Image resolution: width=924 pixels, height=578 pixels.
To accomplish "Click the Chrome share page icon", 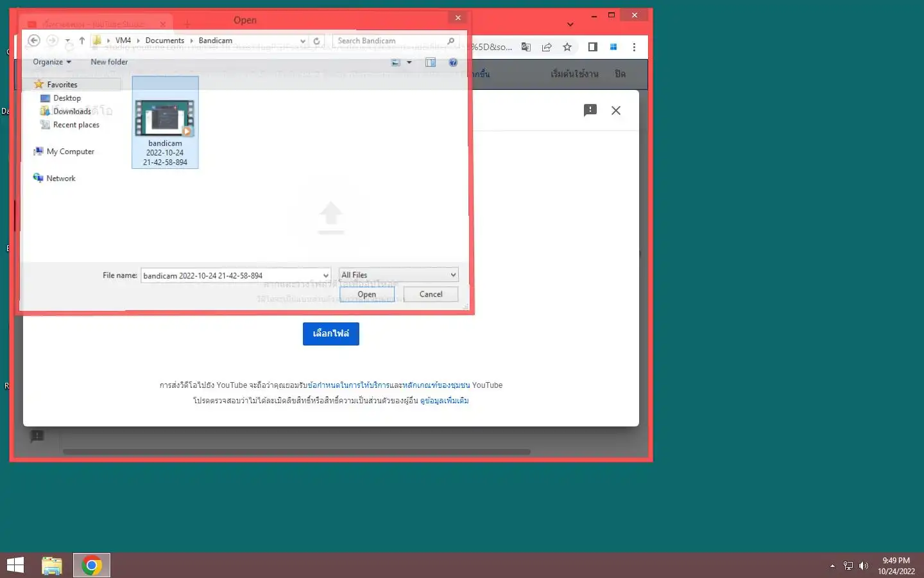I will point(547,47).
